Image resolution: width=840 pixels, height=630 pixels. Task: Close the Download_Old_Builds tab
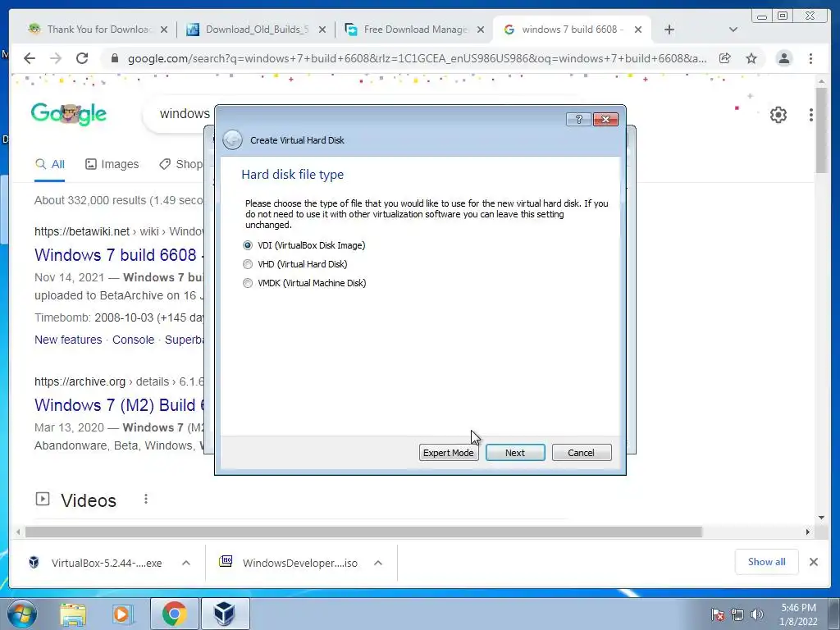322,30
